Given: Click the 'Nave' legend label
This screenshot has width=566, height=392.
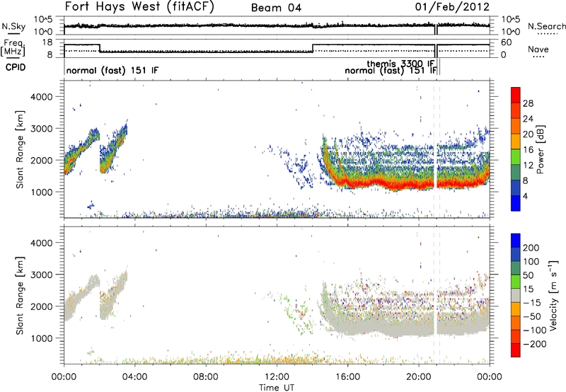Looking at the screenshot, I should point(538,49).
